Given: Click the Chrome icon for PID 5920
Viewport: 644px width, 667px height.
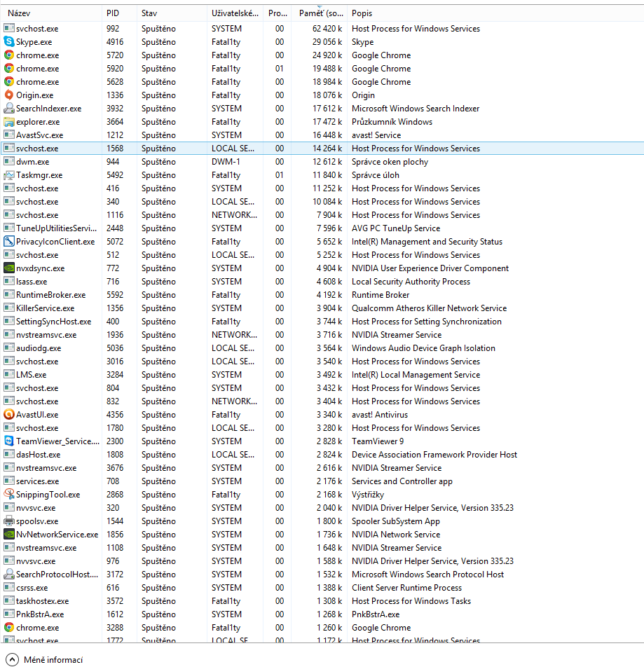Looking at the screenshot, I should click(x=9, y=68).
